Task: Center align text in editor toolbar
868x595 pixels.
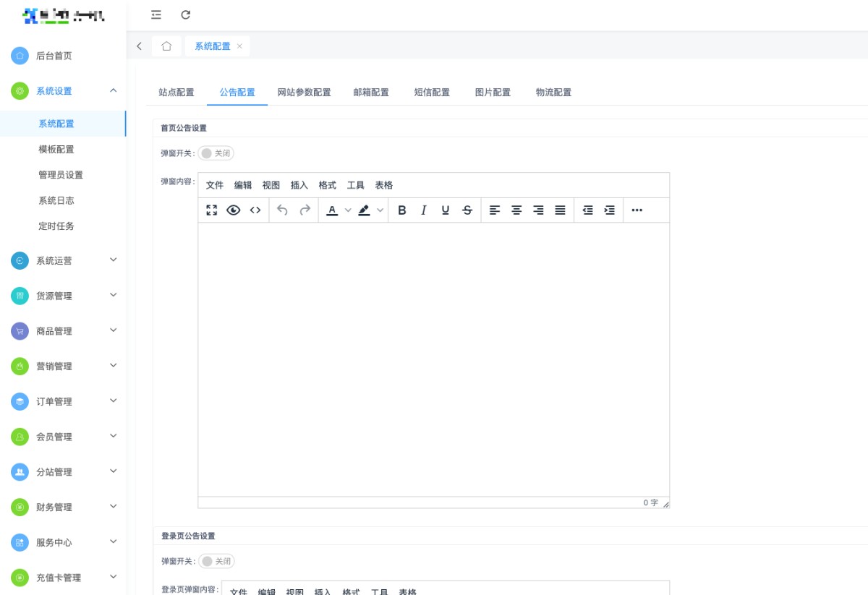Action: pos(516,210)
